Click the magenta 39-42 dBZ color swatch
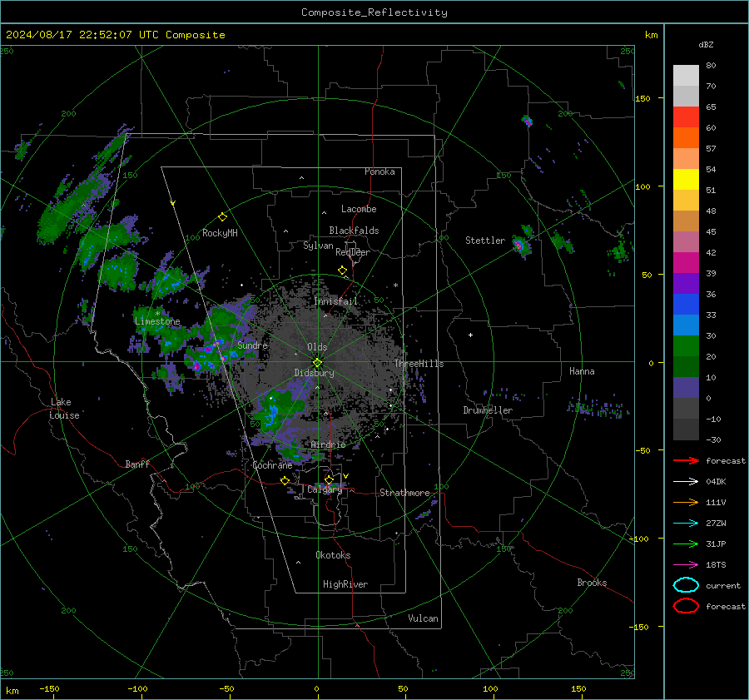Screen dimensions: 749x700 686,263
